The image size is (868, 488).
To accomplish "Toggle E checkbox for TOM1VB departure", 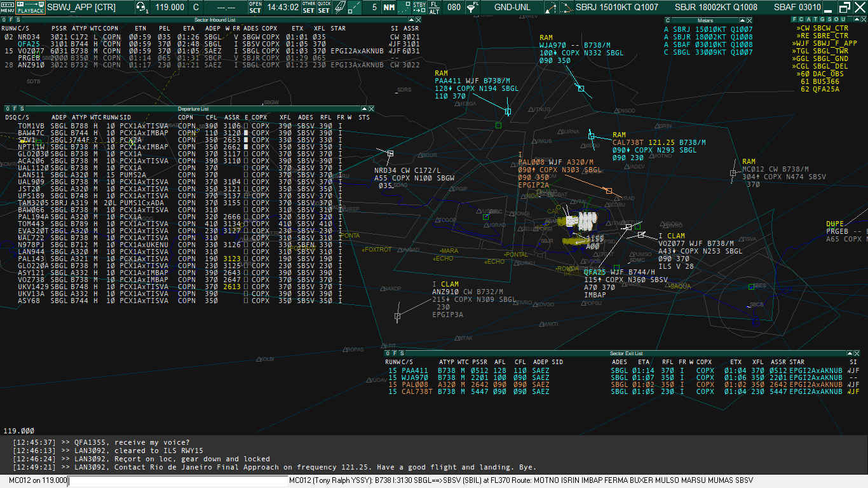I will pos(246,126).
